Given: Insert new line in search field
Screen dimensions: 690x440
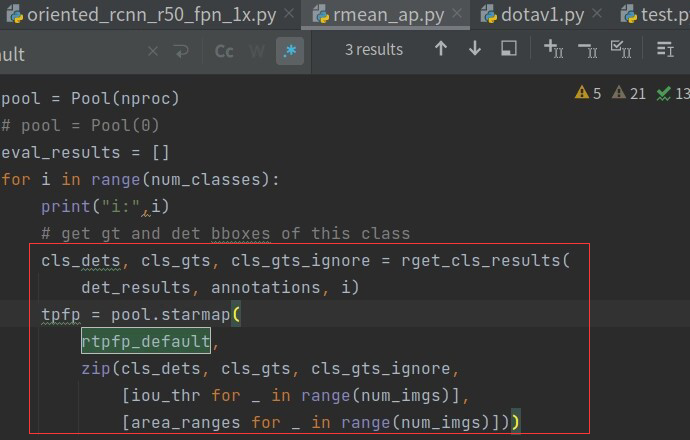Looking at the screenshot, I should [181, 51].
